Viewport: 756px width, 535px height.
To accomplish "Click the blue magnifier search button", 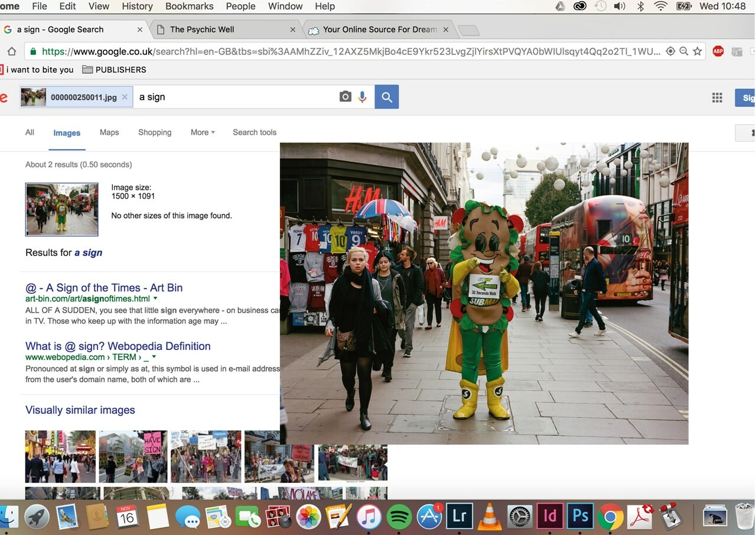I will point(387,97).
